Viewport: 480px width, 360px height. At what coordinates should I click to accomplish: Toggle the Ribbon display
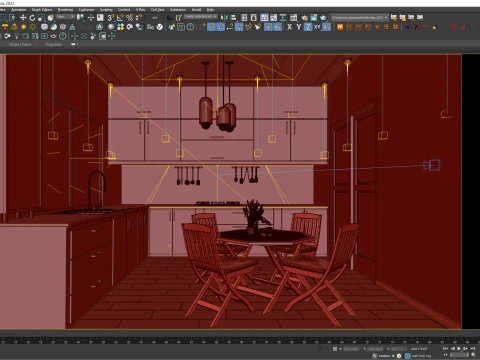(x=264, y=17)
